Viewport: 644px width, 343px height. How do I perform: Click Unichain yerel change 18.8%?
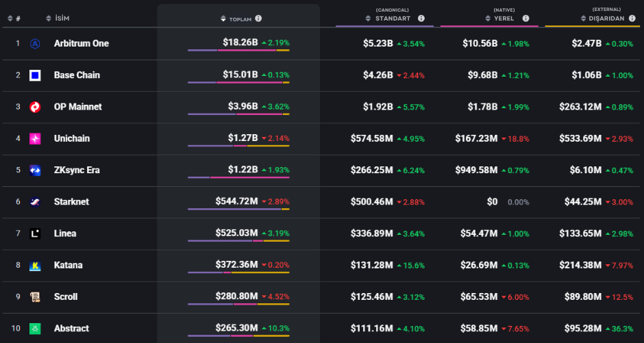pyautogui.click(x=515, y=139)
